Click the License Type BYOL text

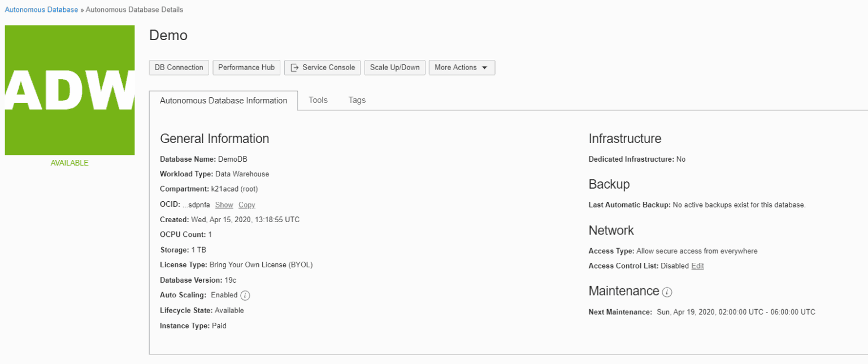click(261, 265)
